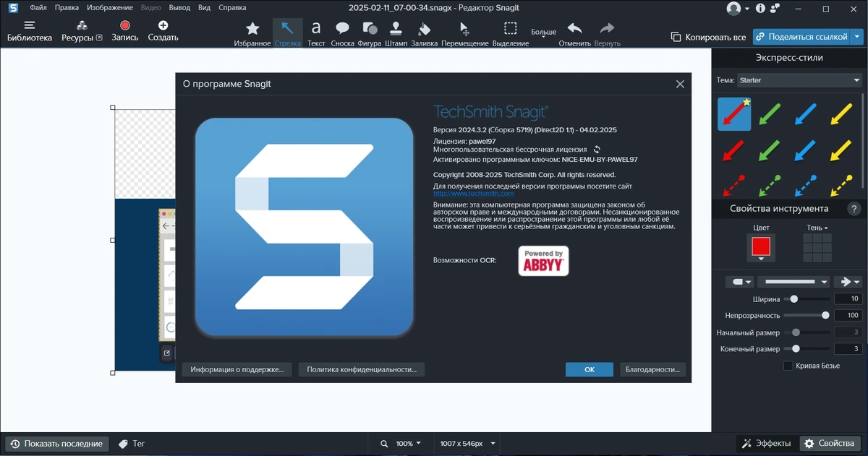Open the Файл menu

(x=38, y=8)
